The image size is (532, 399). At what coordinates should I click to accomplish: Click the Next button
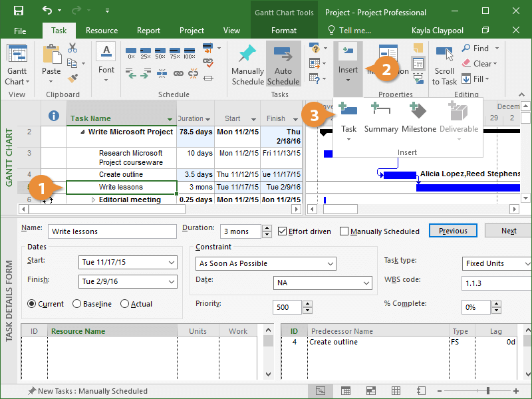pyautogui.click(x=508, y=231)
